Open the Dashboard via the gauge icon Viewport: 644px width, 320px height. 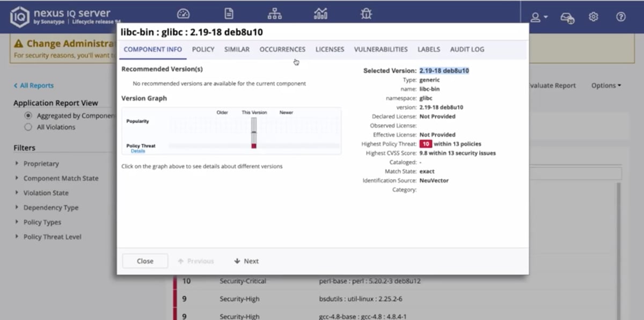[x=184, y=14]
